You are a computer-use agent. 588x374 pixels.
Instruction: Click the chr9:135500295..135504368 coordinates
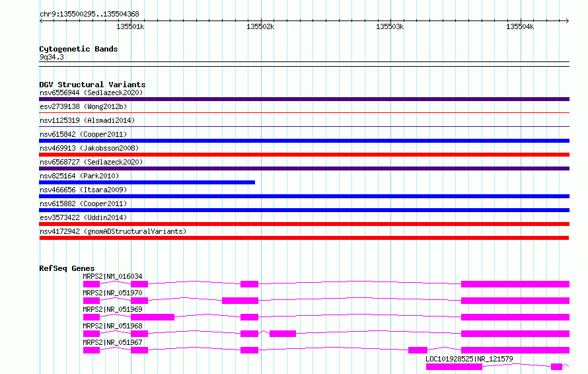pyautogui.click(x=89, y=14)
